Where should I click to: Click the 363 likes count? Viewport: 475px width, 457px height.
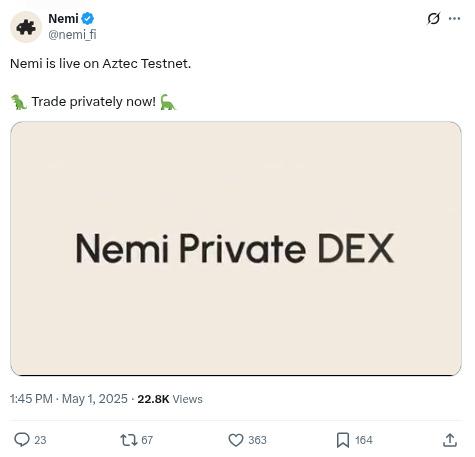click(257, 440)
